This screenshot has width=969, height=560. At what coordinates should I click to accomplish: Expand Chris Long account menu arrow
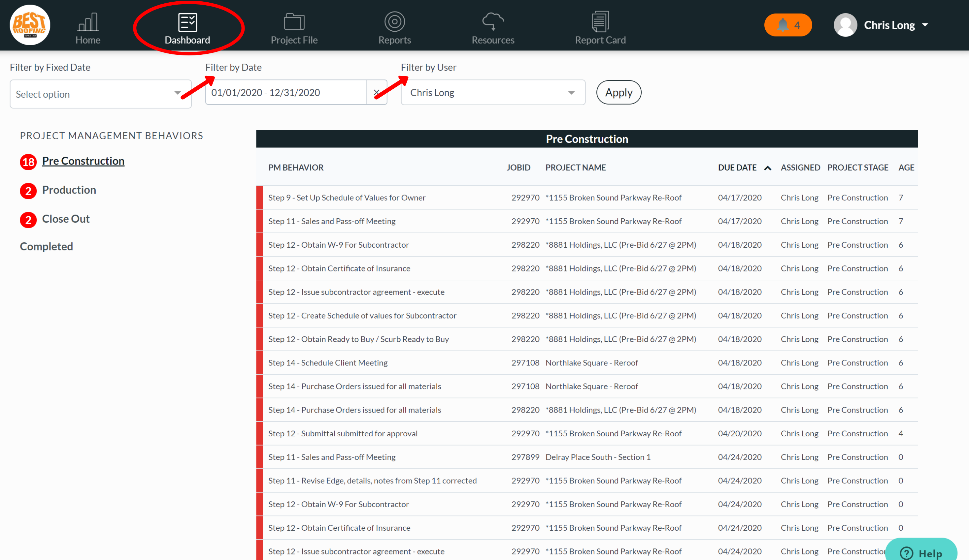925,25
